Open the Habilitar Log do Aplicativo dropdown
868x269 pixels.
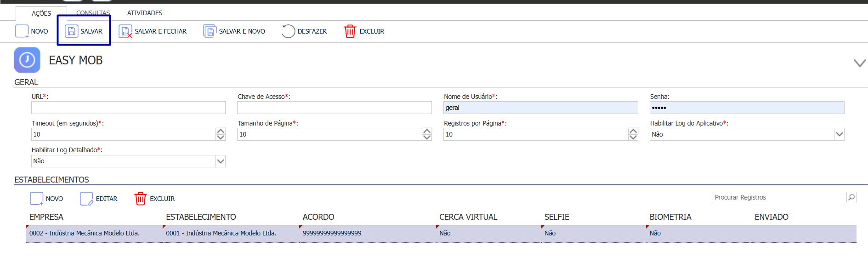tap(840, 134)
